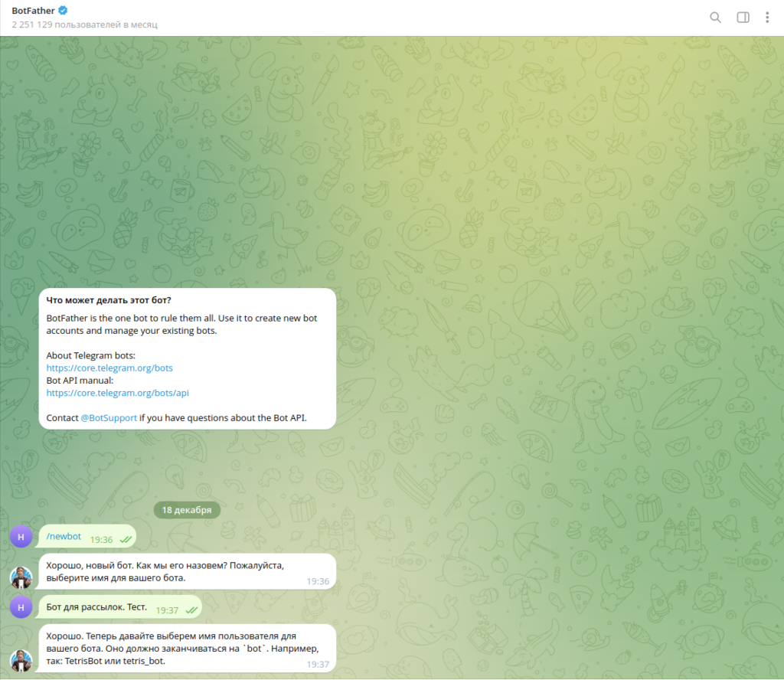Click the /newbot command in the message
Screen dimensions: 784x680
coord(64,537)
